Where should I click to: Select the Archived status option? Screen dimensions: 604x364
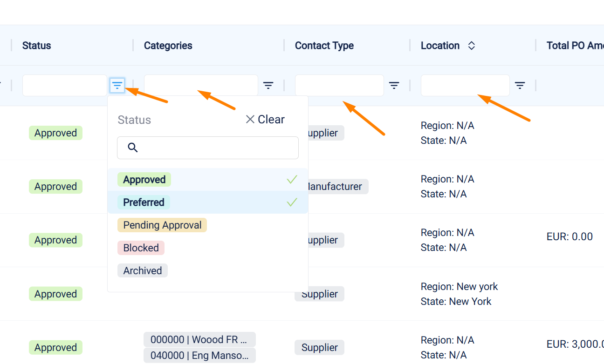click(x=142, y=271)
